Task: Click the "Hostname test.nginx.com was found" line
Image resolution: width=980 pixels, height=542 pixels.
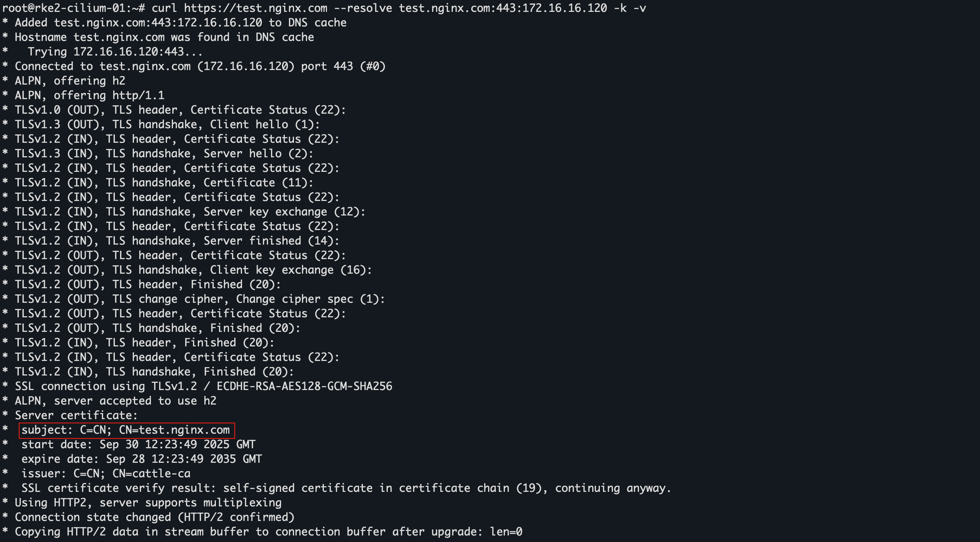Action: click(x=164, y=38)
